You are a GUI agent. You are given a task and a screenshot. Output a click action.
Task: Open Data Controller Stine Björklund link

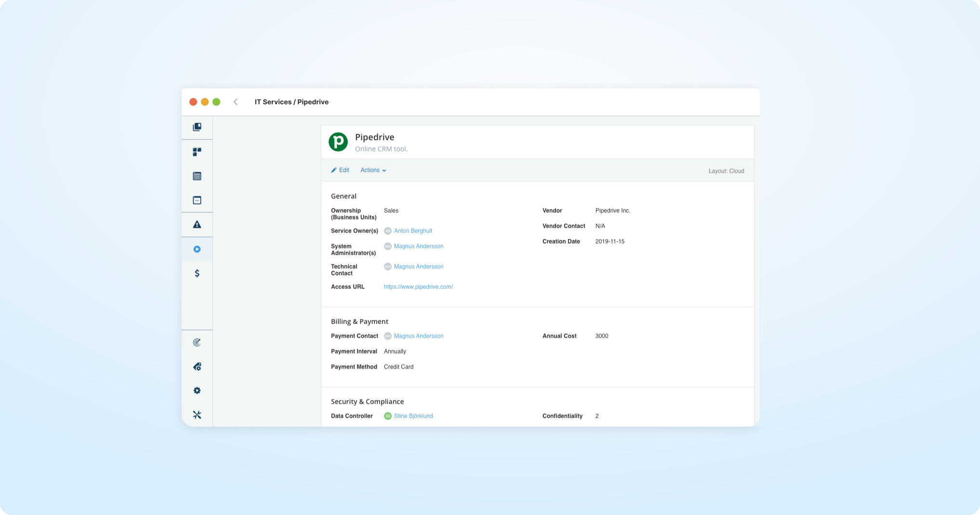[x=413, y=416]
